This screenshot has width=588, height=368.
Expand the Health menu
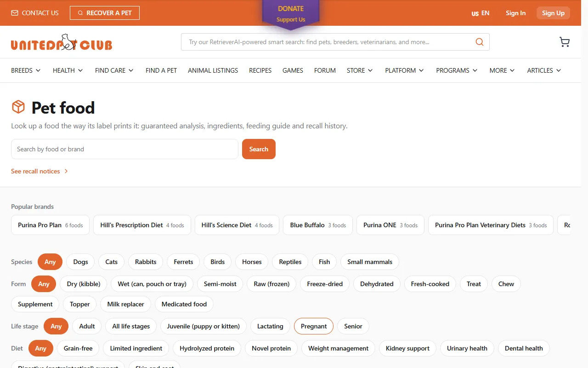tap(68, 70)
